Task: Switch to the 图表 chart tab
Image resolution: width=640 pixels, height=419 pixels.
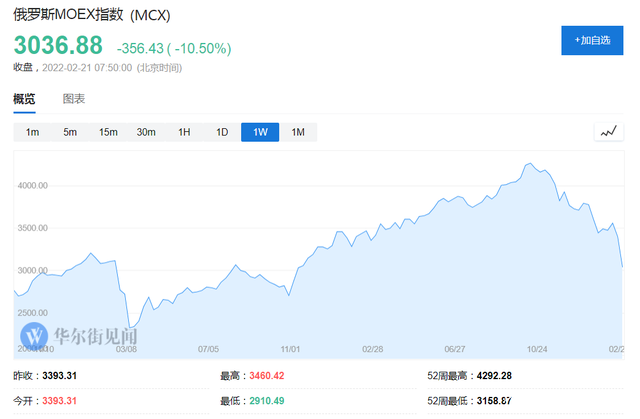Action: coord(74,99)
